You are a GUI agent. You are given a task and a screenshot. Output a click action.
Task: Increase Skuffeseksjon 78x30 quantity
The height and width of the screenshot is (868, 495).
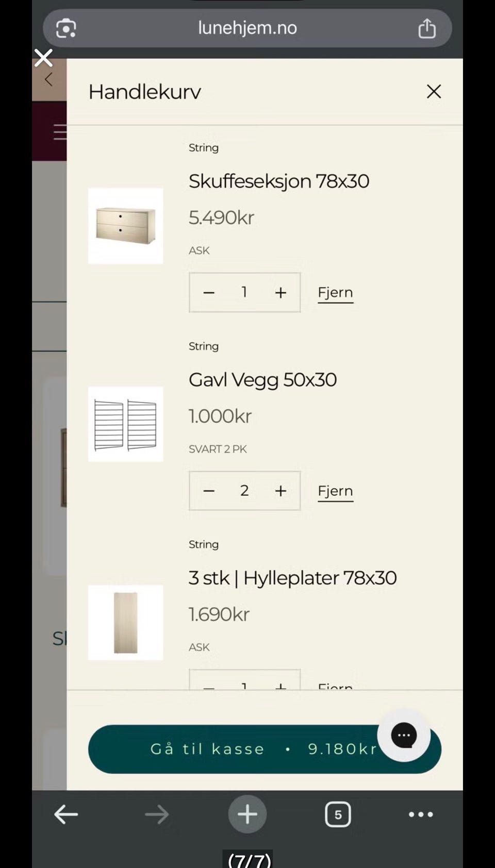point(280,293)
